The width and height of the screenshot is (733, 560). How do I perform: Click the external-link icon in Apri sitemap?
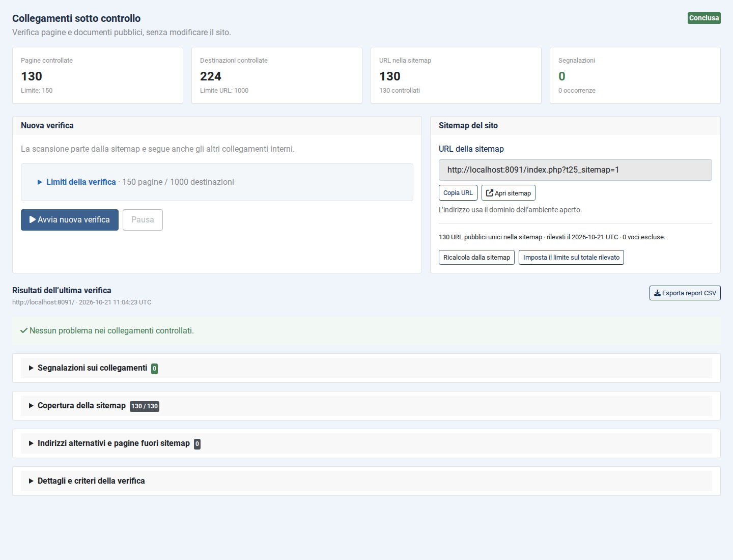coord(490,193)
